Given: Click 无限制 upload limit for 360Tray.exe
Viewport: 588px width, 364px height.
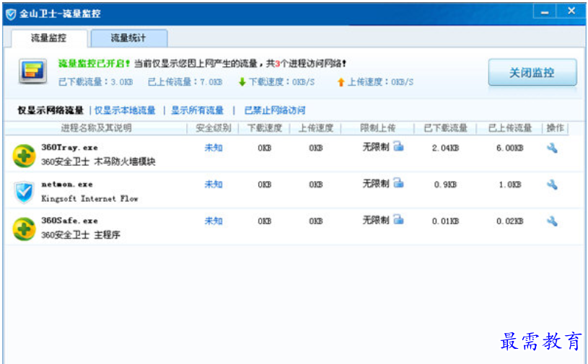Looking at the screenshot, I should coord(376,147).
